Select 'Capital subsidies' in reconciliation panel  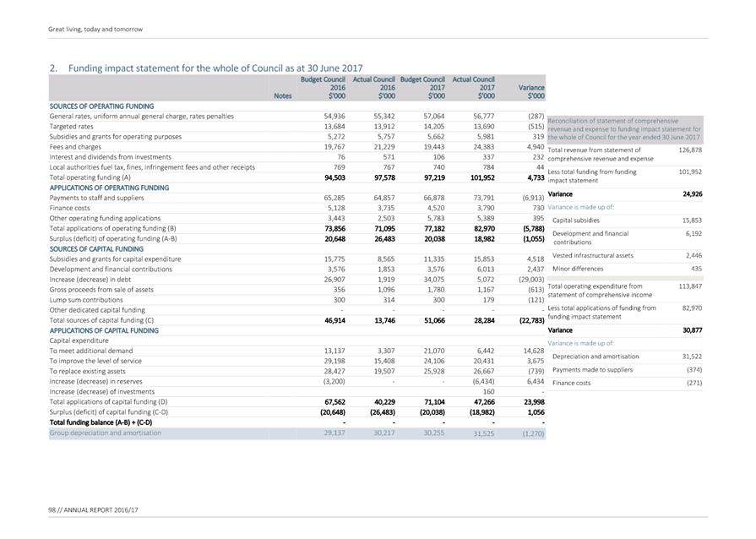pos(576,220)
